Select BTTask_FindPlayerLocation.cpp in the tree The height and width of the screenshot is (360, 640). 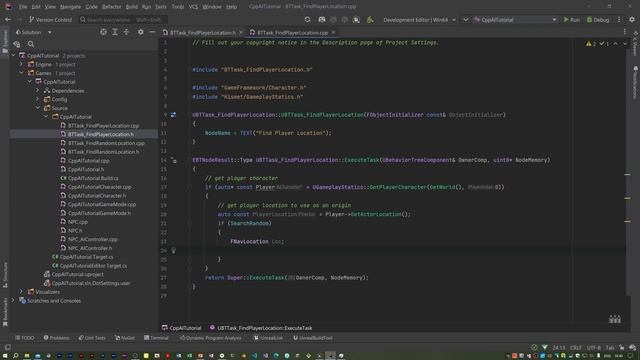pyautogui.click(x=103, y=126)
